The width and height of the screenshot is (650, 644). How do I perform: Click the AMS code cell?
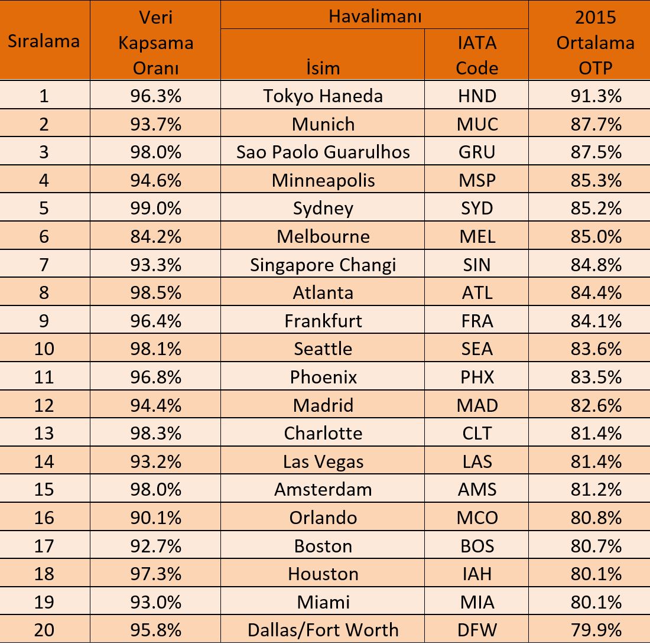click(477, 489)
